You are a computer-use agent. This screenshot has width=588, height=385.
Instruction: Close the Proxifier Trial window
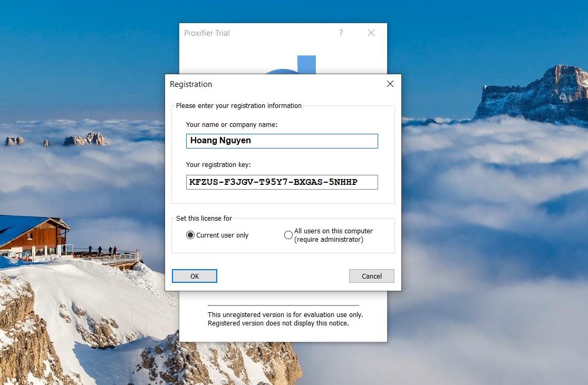(371, 33)
